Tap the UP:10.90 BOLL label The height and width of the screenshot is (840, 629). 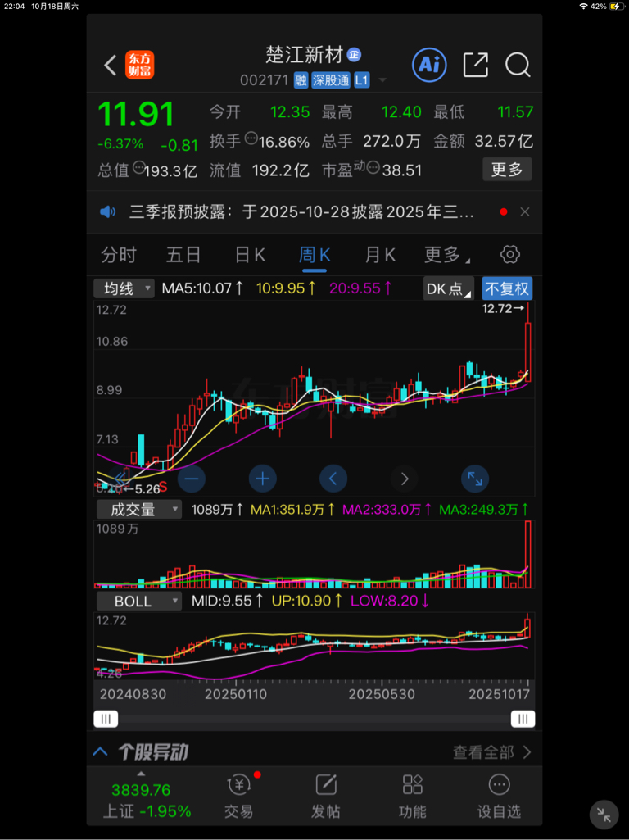tap(307, 601)
